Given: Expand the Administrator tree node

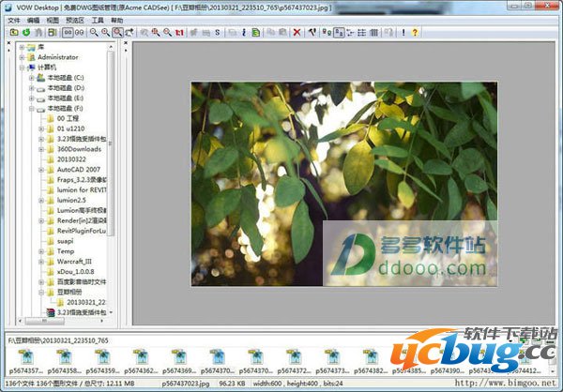Looking at the screenshot, I should coord(22,56).
